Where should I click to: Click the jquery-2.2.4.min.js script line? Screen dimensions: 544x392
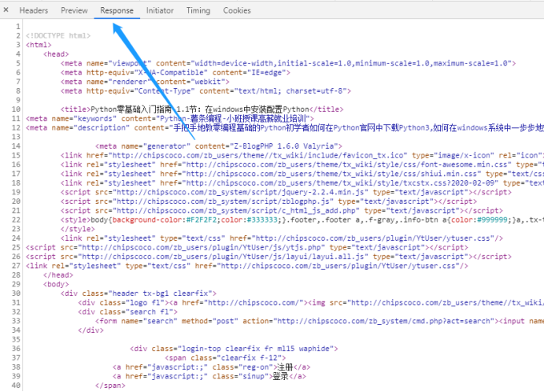click(x=286, y=192)
